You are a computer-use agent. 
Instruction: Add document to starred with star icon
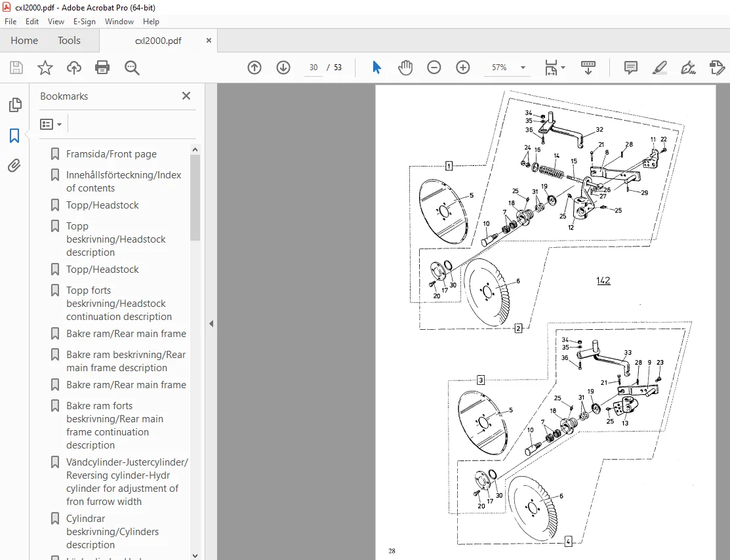click(x=45, y=68)
